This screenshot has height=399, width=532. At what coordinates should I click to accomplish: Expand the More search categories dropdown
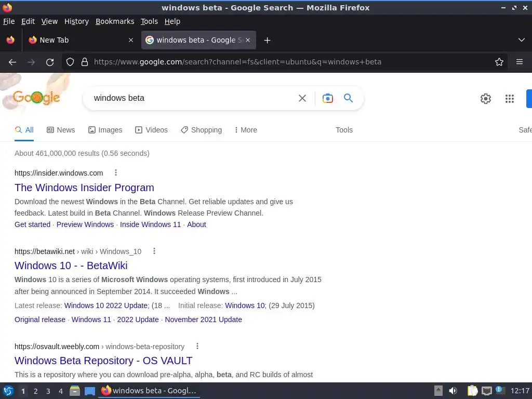coord(246,130)
